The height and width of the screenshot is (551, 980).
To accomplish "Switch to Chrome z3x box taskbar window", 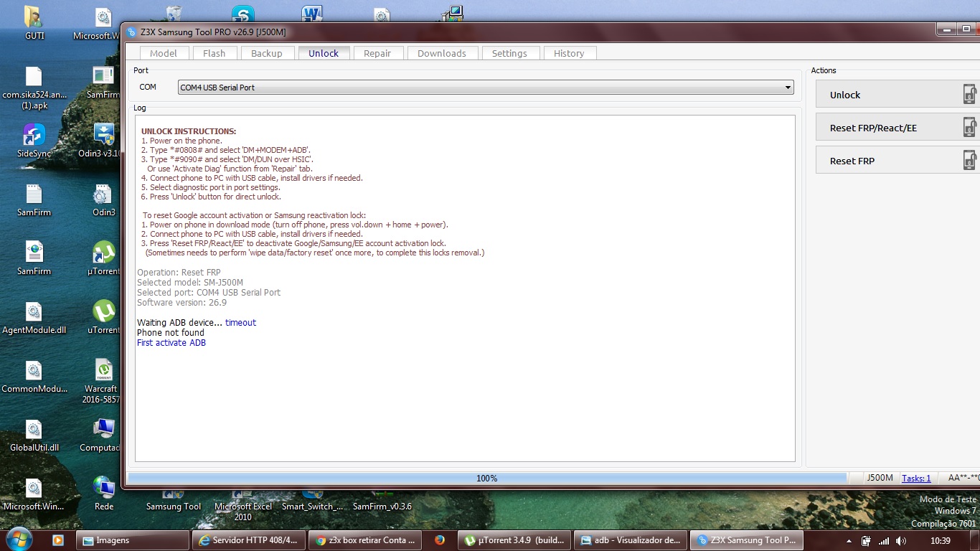I will pos(365,540).
